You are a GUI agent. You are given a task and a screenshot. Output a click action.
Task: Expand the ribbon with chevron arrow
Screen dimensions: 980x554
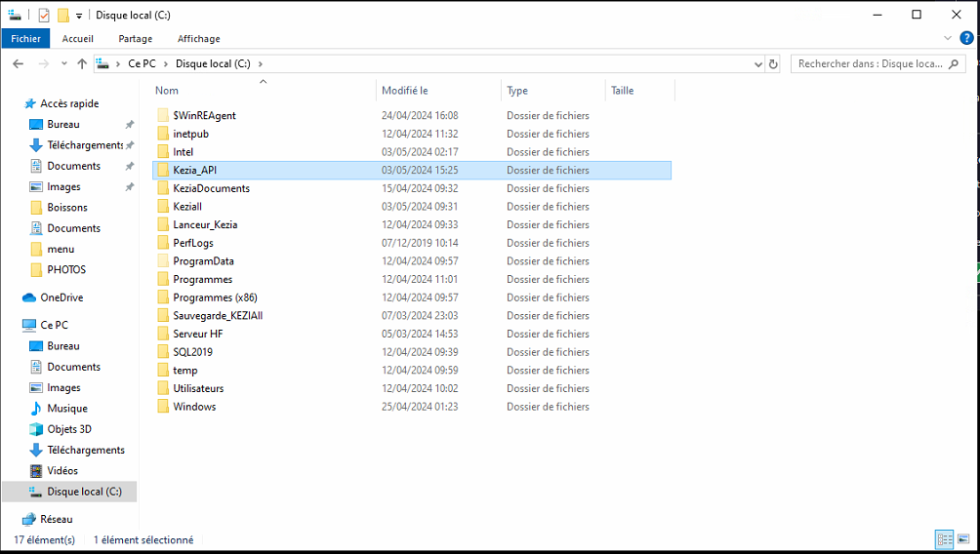tap(948, 38)
